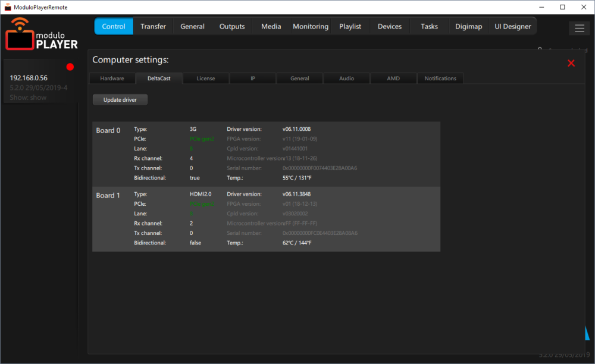Open the Monitoring tab

pyautogui.click(x=311, y=26)
